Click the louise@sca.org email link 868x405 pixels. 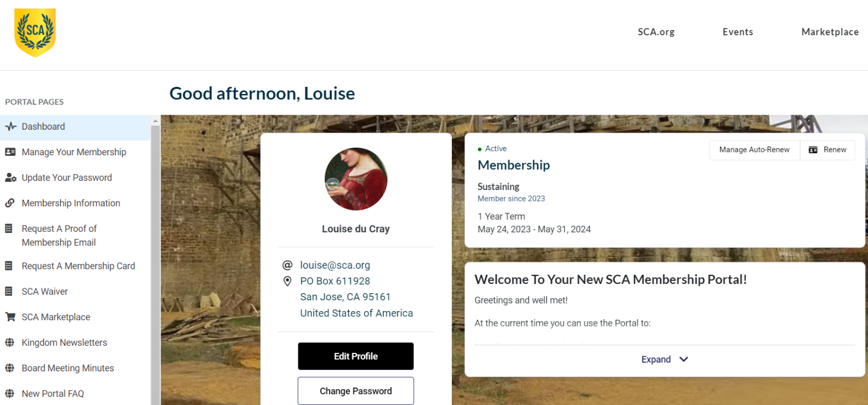click(335, 265)
